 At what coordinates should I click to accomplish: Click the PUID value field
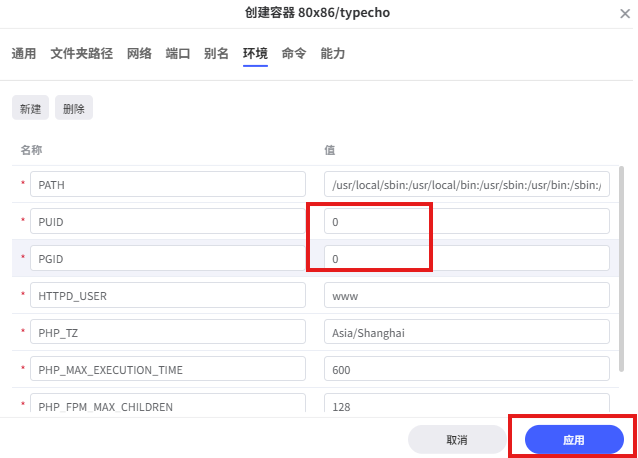[466, 221]
